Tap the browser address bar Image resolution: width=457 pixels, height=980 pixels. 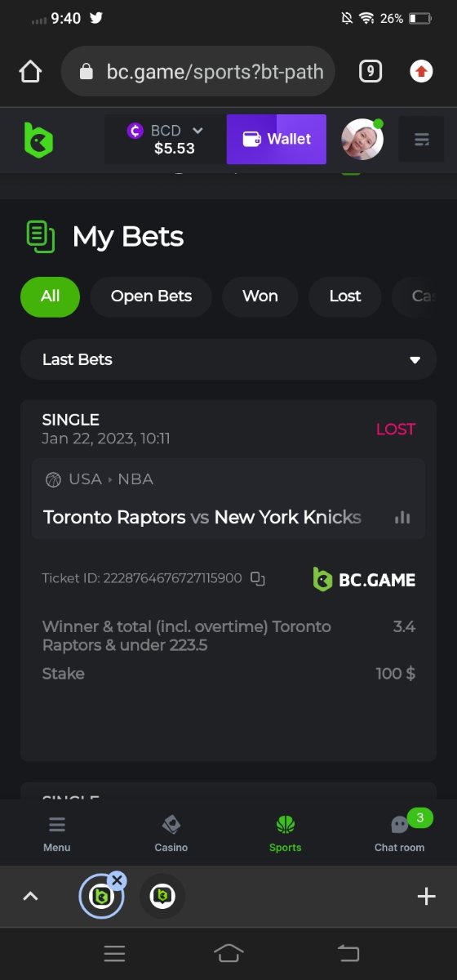click(x=198, y=72)
